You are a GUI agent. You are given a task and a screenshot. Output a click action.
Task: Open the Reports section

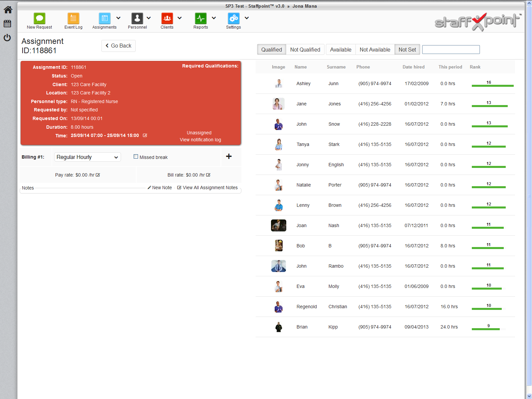tap(200, 18)
